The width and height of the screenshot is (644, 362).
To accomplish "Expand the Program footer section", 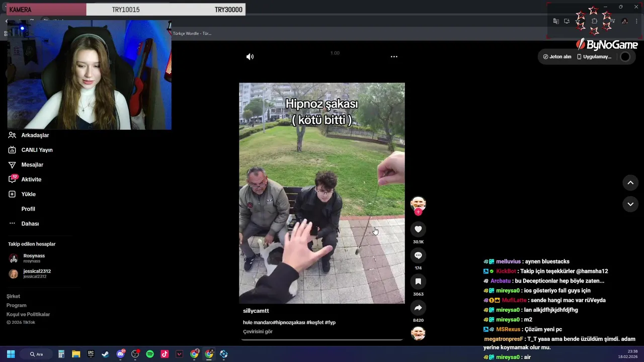I will click(16, 306).
